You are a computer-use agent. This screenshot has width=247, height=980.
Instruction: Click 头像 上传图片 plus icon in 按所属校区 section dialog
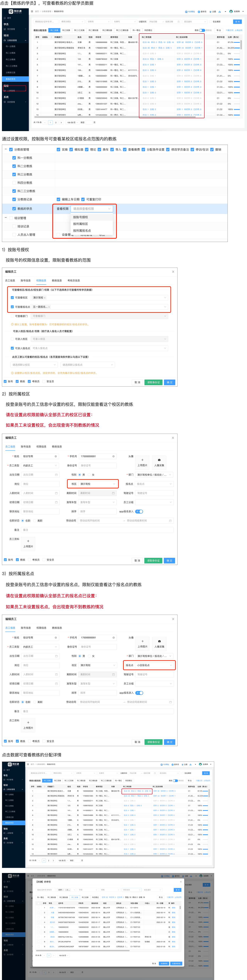click(x=142, y=460)
